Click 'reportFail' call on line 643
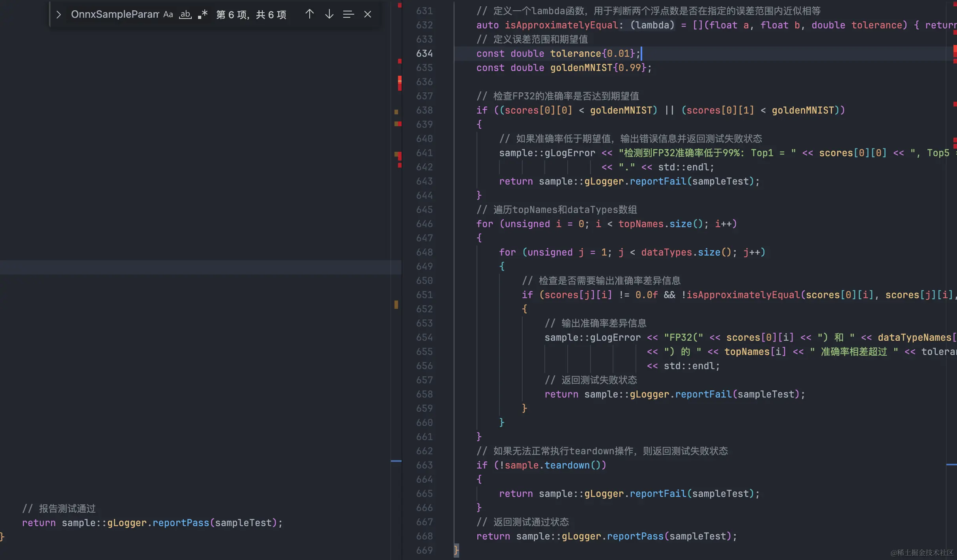 [x=658, y=181]
